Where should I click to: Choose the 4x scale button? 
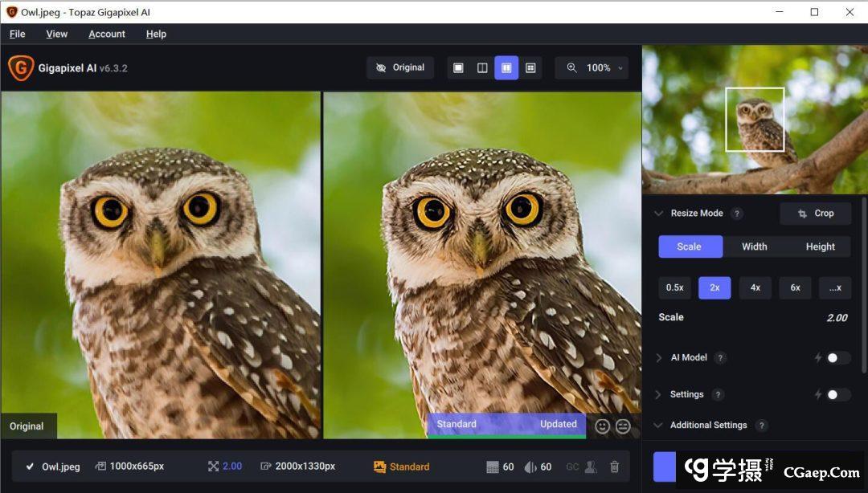755,287
